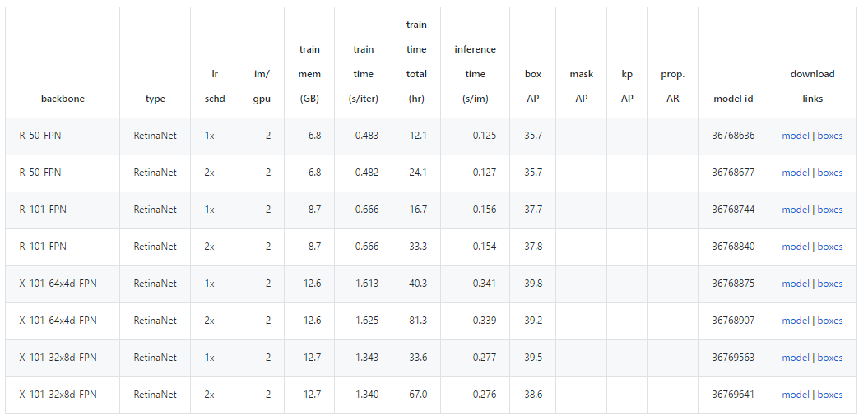Download boxes for id 36768875
The image size is (868, 420).
[x=829, y=284]
